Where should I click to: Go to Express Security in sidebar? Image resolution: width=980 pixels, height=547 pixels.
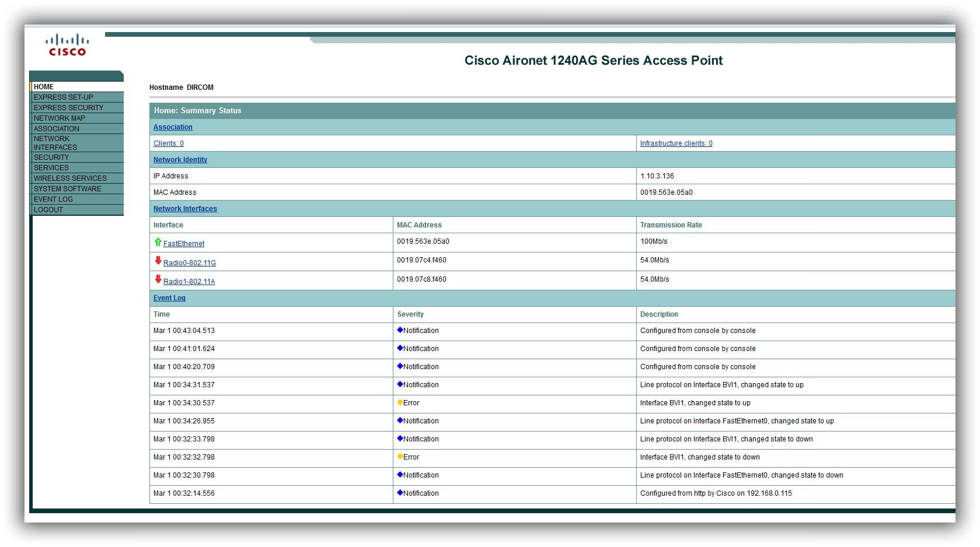coord(68,108)
